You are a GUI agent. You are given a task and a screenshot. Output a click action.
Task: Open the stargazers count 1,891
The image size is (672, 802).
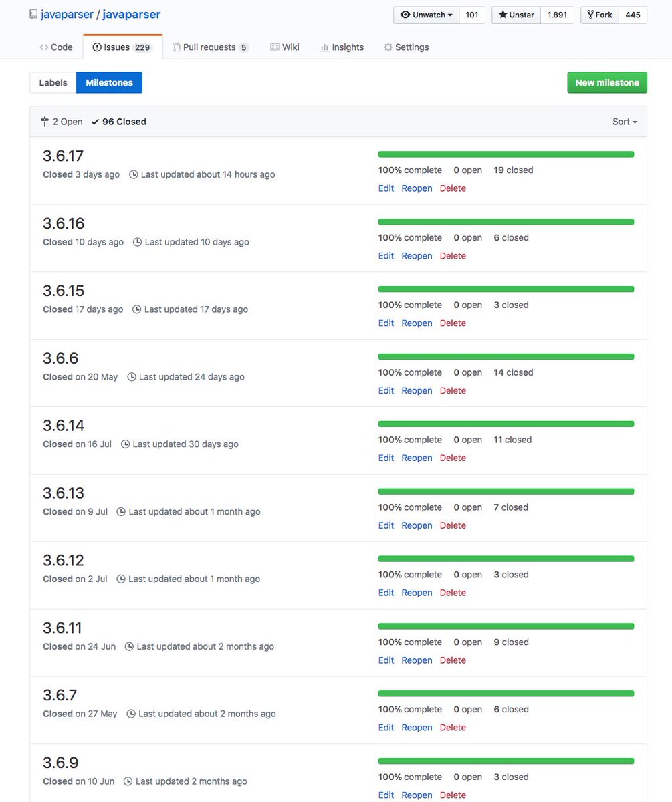tap(556, 15)
